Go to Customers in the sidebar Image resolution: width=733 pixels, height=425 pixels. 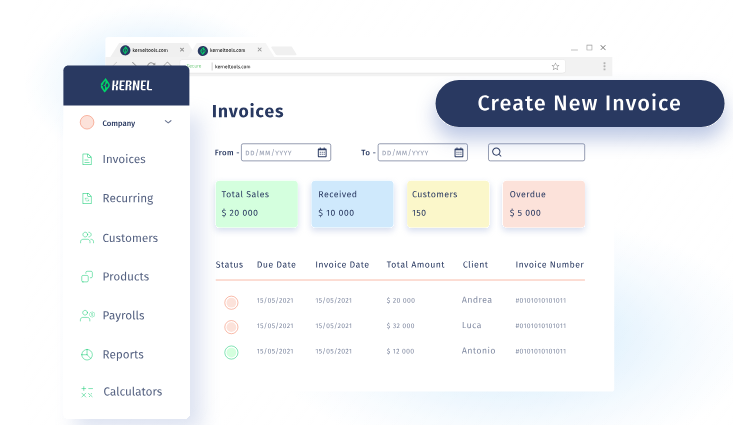pyautogui.click(x=130, y=238)
